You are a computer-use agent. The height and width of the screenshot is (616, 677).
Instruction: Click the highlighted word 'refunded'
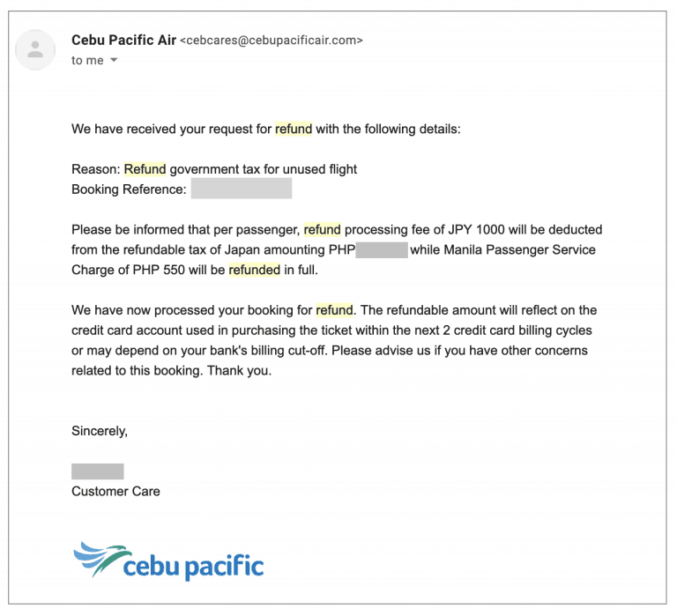[x=254, y=271]
